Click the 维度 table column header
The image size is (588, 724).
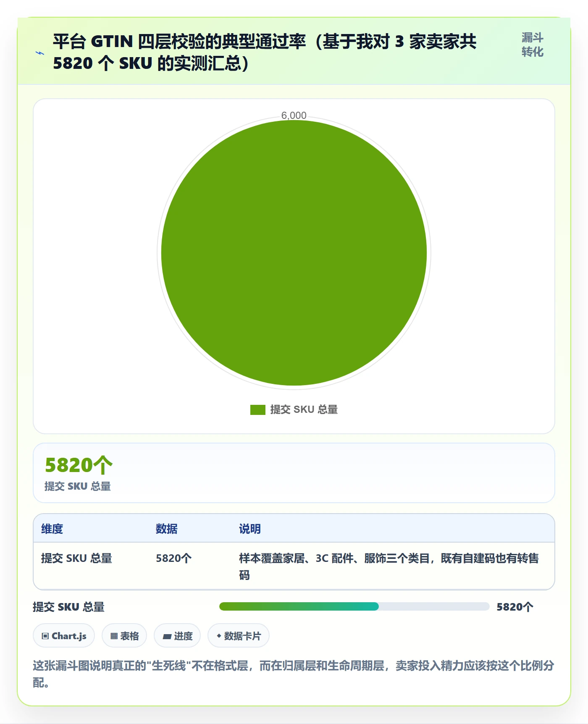click(52, 529)
